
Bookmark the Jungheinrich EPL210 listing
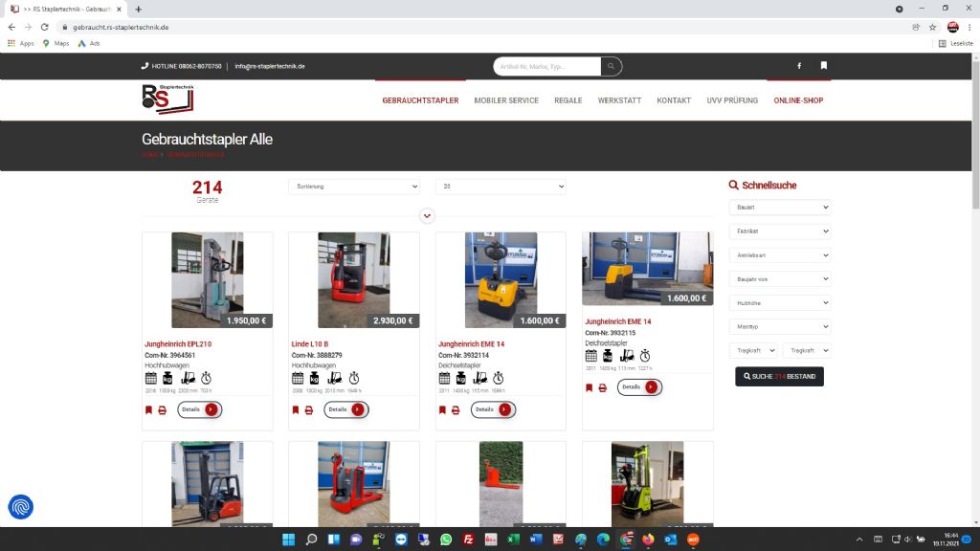point(148,409)
